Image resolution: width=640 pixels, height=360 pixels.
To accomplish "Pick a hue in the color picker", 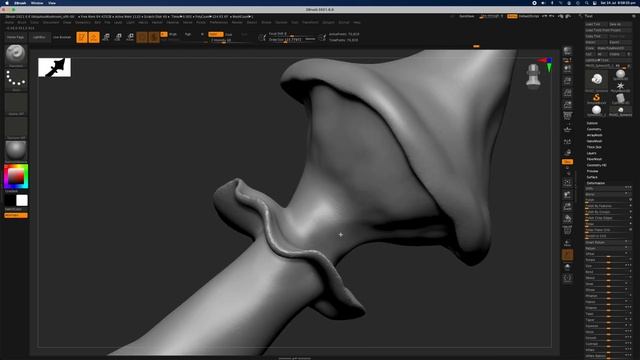I will (16, 176).
